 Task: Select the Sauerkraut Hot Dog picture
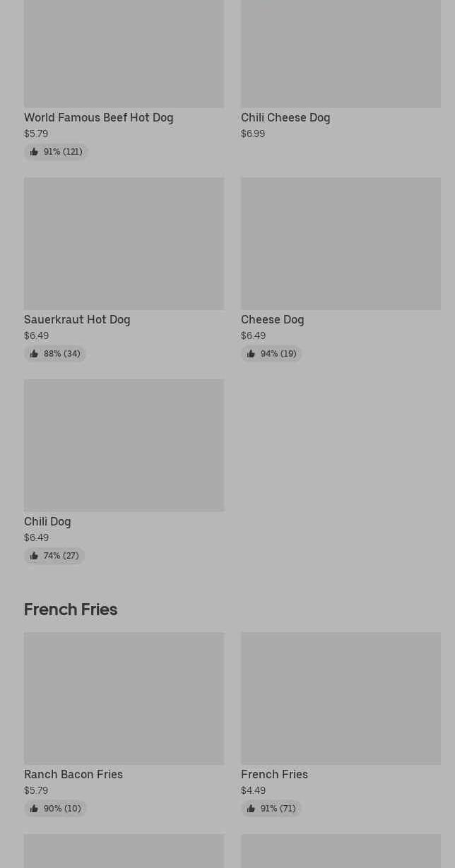(124, 243)
